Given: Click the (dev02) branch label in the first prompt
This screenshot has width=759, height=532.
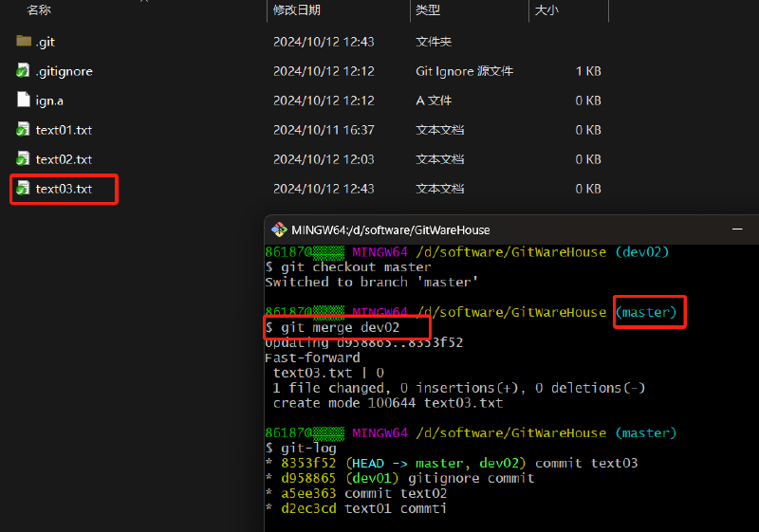Looking at the screenshot, I should [642, 252].
